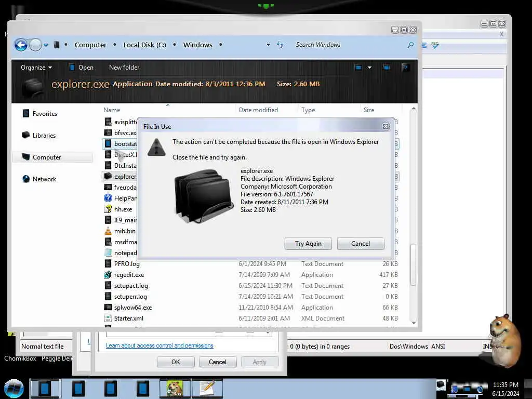The image size is (532, 399).
Task: Click the help icon in Explorer toolbar
Action: click(x=405, y=68)
